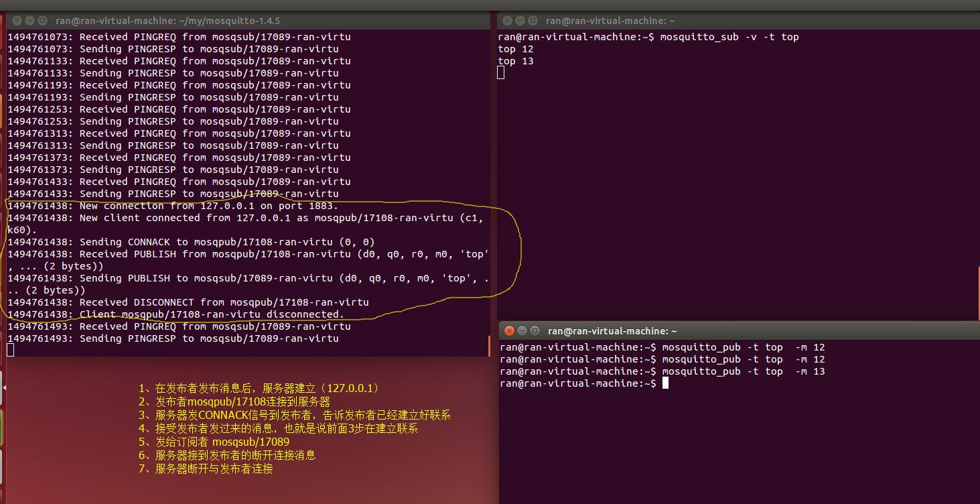Click the '1494761073: Received PINGREQ' log line
Image resolution: width=980 pixels, height=504 pixels.
(179, 37)
